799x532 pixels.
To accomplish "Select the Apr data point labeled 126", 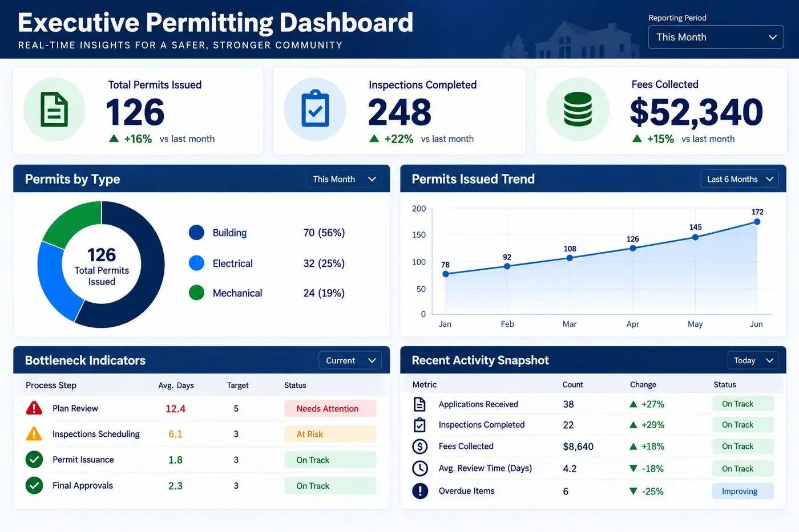I will pos(632,248).
